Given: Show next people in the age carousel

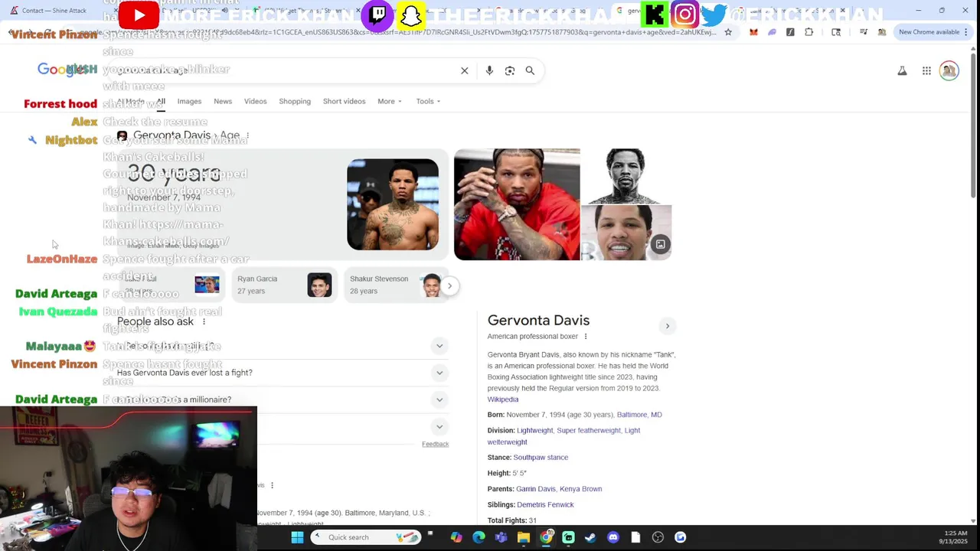Looking at the screenshot, I should coord(449,285).
